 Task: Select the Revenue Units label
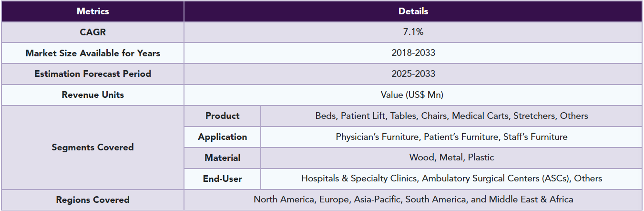pos(92,95)
